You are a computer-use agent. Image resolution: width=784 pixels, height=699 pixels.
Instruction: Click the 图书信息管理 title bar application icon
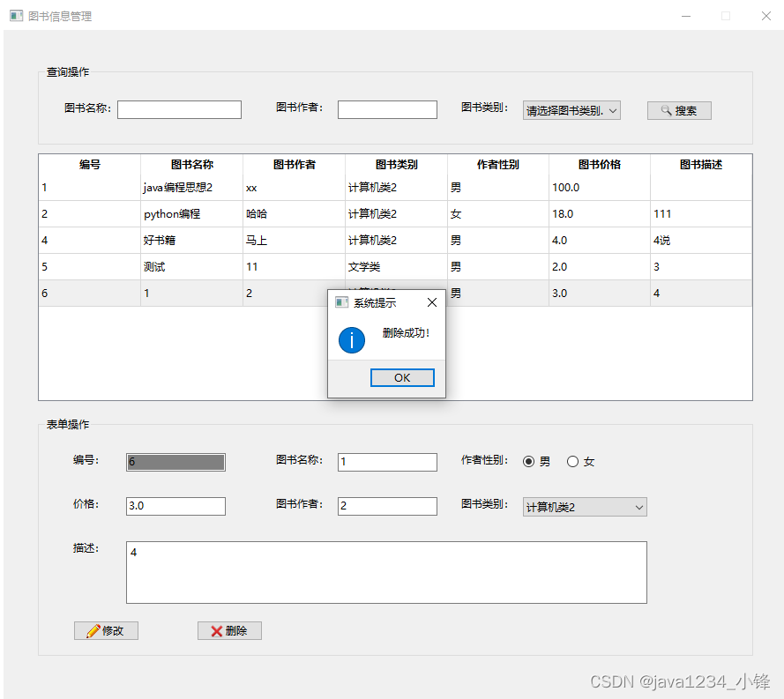tap(15, 15)
